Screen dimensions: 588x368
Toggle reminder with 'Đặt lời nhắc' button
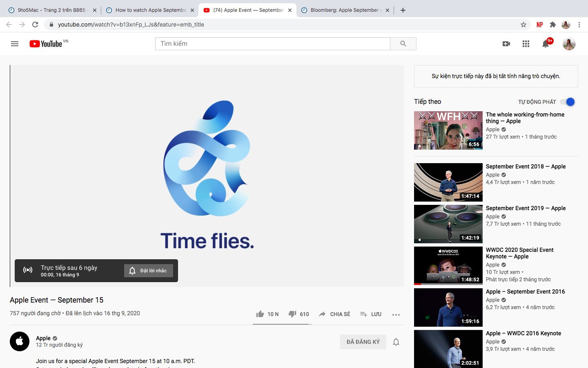[x=149, y=271]
